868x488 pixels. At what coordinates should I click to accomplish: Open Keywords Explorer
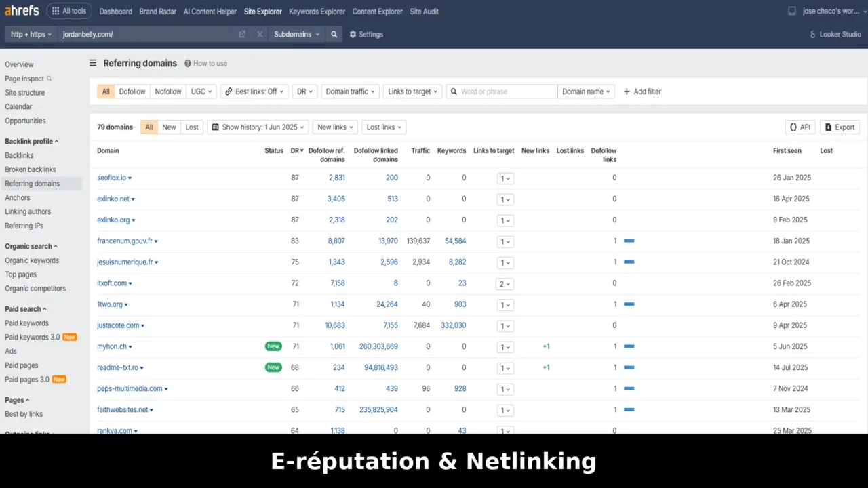point(317,12)
